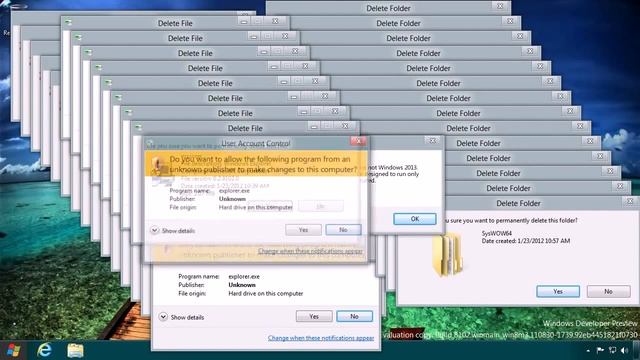Expand Show details in the translucent UAC dialog

tap(173, 231)
